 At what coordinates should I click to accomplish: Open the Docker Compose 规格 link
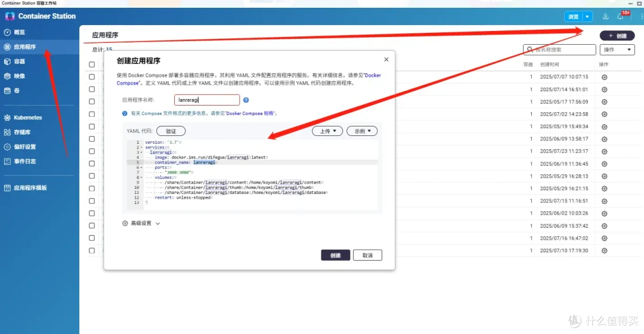click(251, 113)
